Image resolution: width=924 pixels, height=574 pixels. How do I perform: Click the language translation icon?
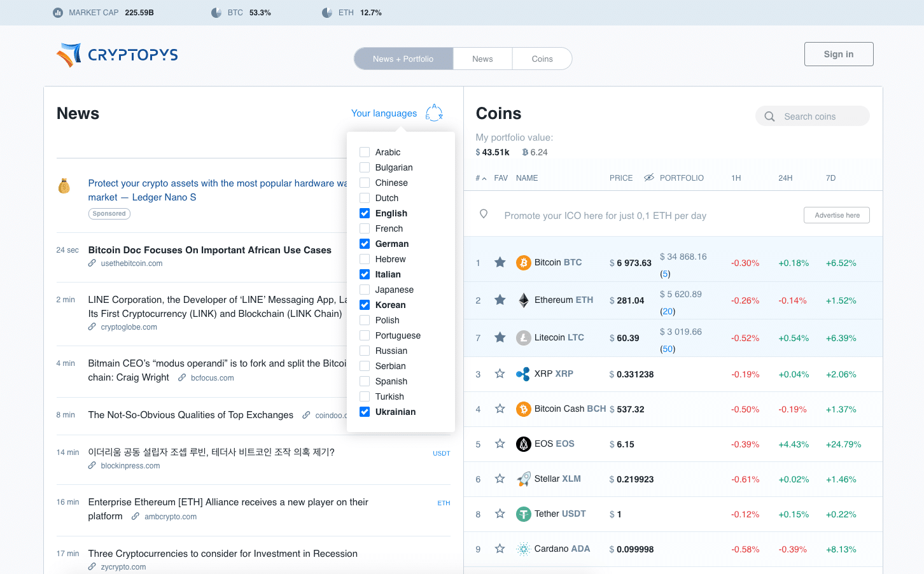tap(434, 113)
